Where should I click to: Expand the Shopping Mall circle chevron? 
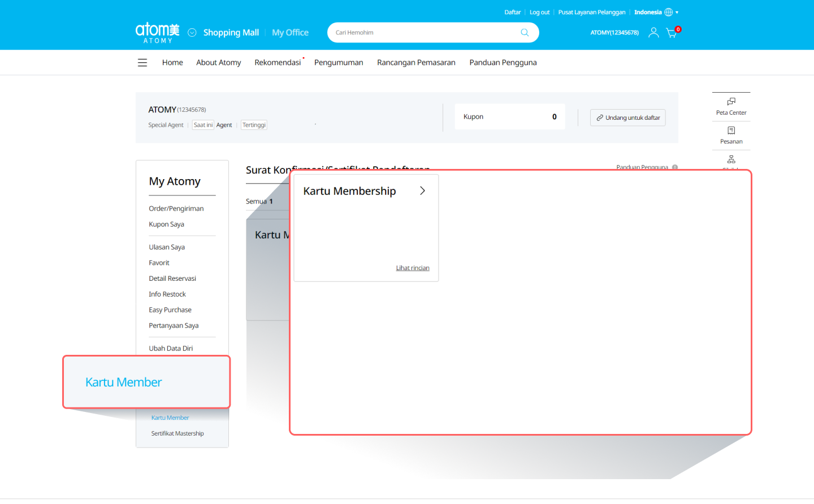click(192, 33)
